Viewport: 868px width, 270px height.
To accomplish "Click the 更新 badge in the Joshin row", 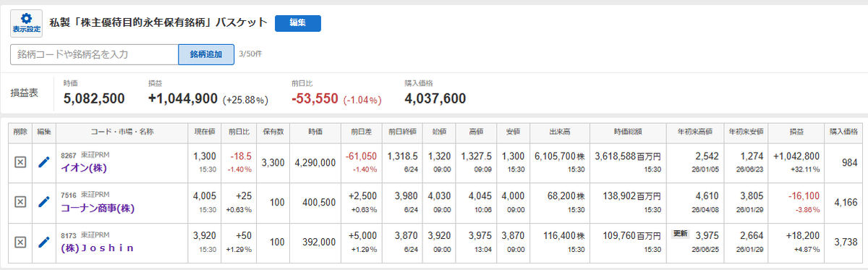I will click(681, 235).
